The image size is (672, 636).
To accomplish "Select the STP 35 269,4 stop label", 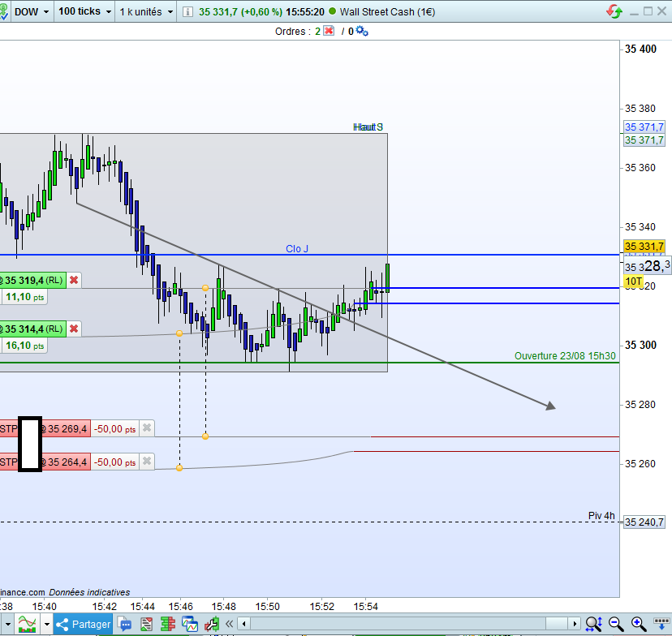I will click(45, 428).
